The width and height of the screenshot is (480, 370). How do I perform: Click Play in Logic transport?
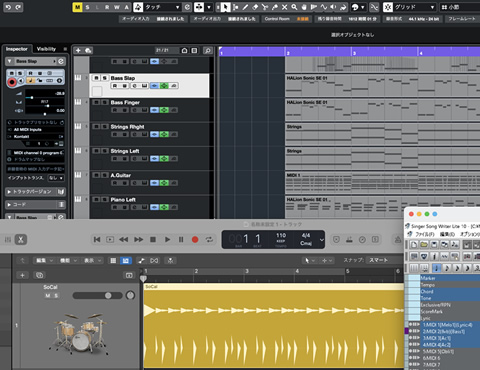pos(167,239)
